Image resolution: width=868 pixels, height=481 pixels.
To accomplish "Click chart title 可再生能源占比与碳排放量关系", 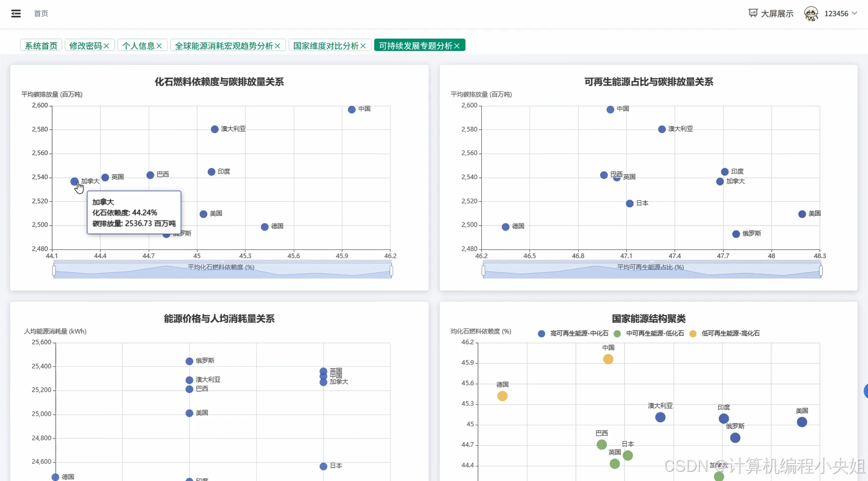I will pyautogui.click(x=648, y=82).
